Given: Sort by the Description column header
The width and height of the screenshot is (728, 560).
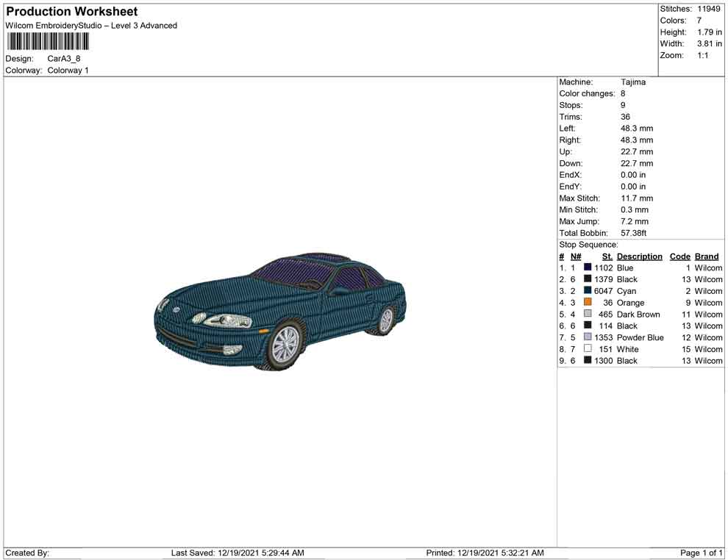Looking at the screenshot, I should pos(640,256).
